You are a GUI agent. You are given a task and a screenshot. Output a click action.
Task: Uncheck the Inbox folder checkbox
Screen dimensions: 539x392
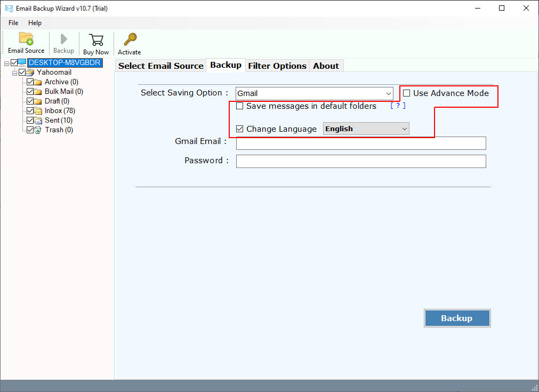click(30, 111)
